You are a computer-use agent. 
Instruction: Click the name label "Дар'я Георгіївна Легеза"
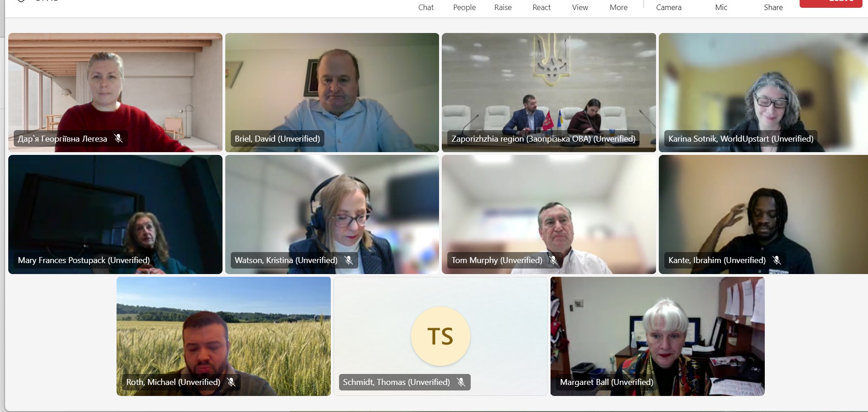tap(62, 138)
